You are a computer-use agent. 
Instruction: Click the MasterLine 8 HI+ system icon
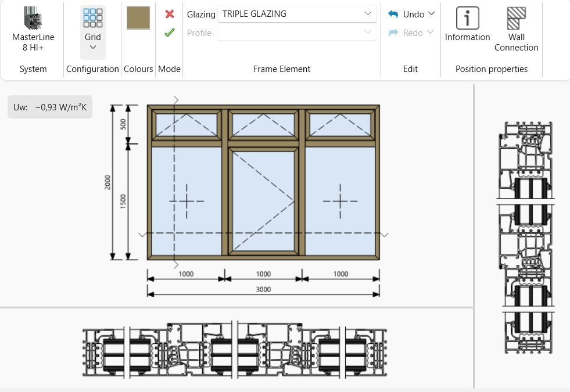33,19
